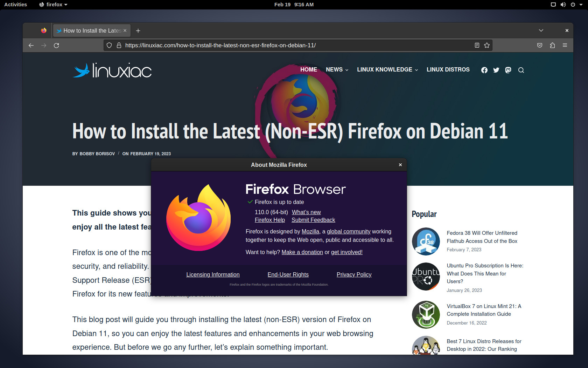Open linuxiac Facebook icon

click(484, 70)
